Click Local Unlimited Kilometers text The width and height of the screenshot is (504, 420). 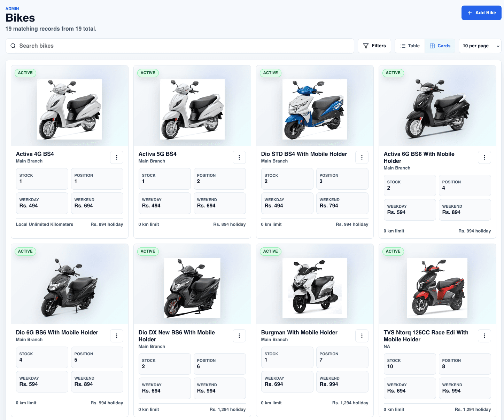pos(45,224)
